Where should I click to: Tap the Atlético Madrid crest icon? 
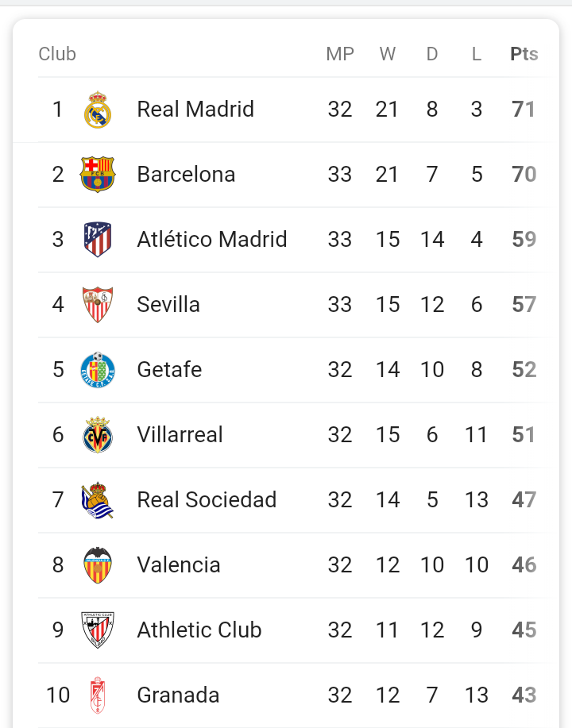(x=98, y=240)
